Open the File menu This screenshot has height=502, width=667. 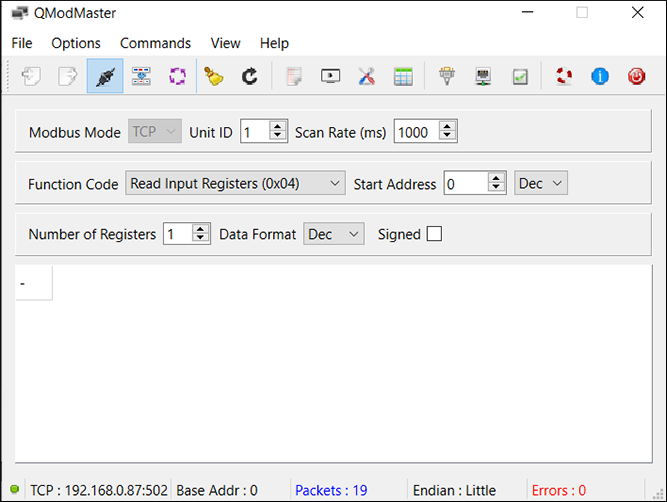pyautogui.click(x=22, y=43)
